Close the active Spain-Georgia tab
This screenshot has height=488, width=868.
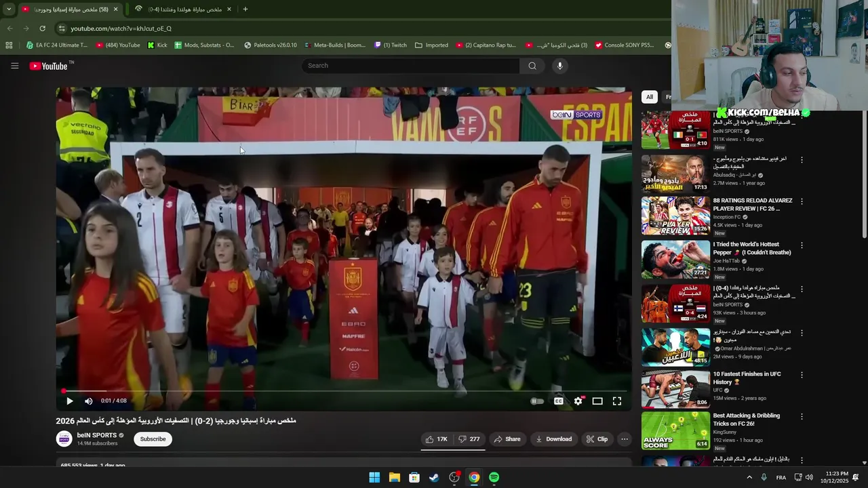click(x=116, y=9)
